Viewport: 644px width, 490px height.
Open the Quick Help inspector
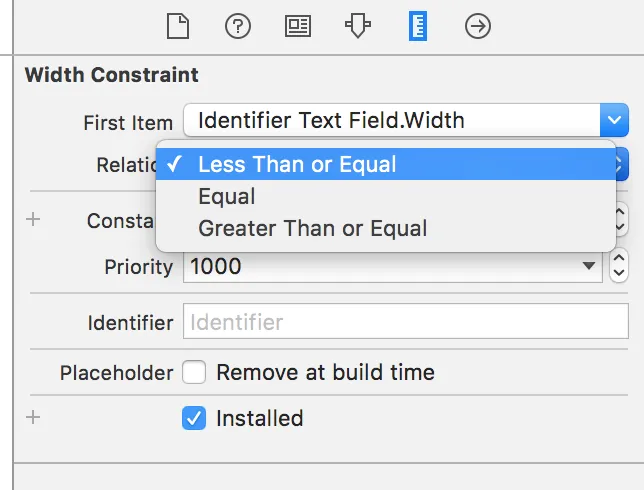click(238, 27)
